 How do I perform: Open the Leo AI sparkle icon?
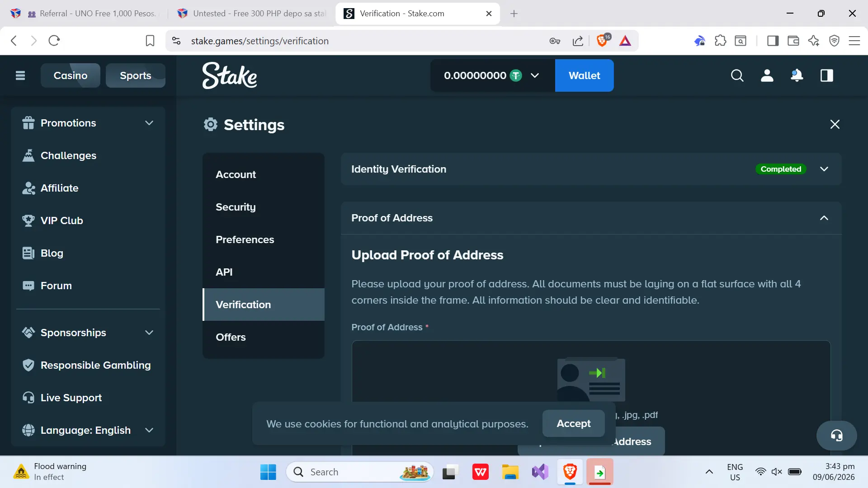[x=814, y=41]
